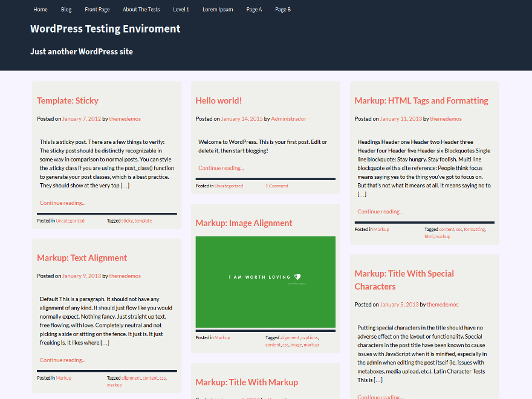Open the Markup: Image Alignment post
The height and width of the screenshot is (399, 532).
244,223
